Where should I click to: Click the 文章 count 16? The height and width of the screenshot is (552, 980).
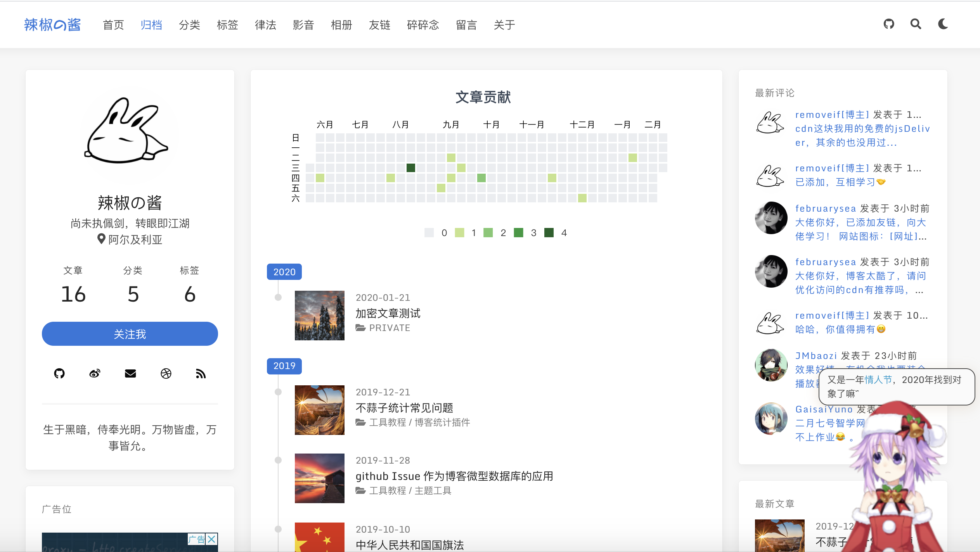tap(73, 294)
